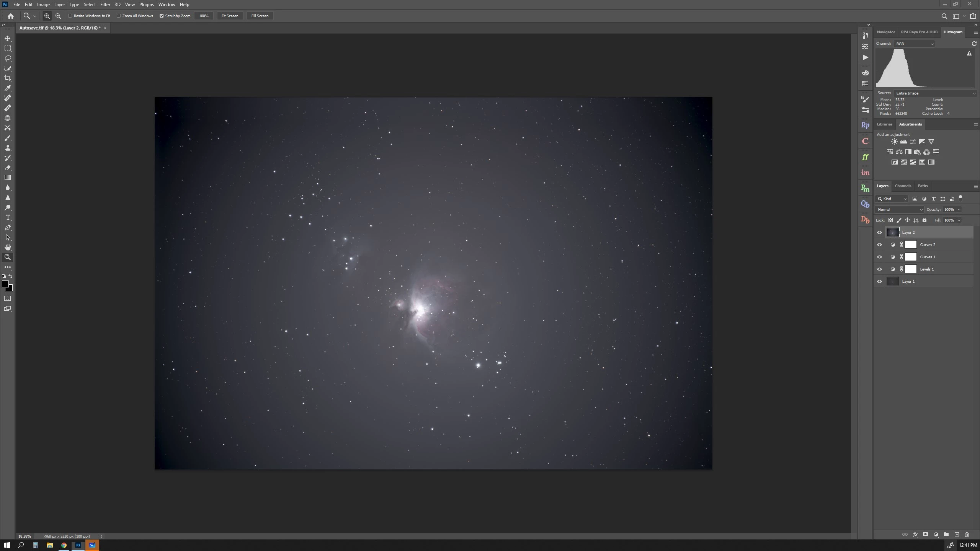Click the Fit Screen button

(230, 16)
